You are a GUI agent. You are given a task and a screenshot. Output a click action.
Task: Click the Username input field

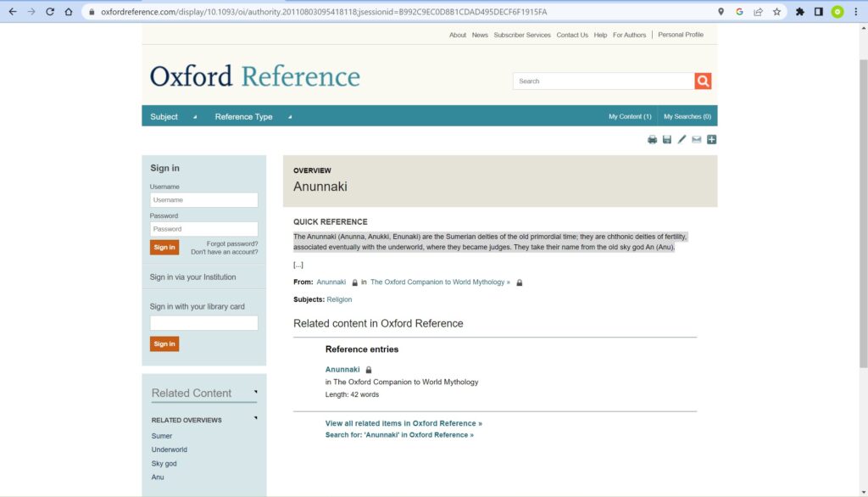click(204, 200)
